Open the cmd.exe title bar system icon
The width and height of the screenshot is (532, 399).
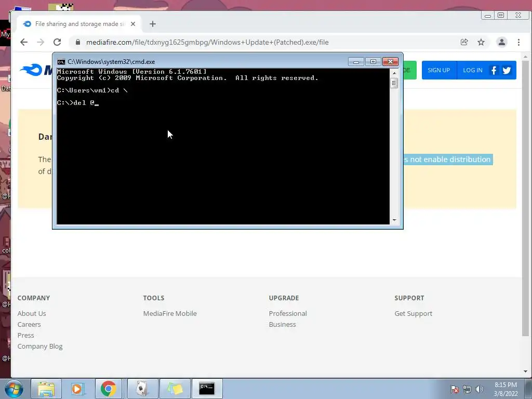pyautogui.click(x=61, y=62)
